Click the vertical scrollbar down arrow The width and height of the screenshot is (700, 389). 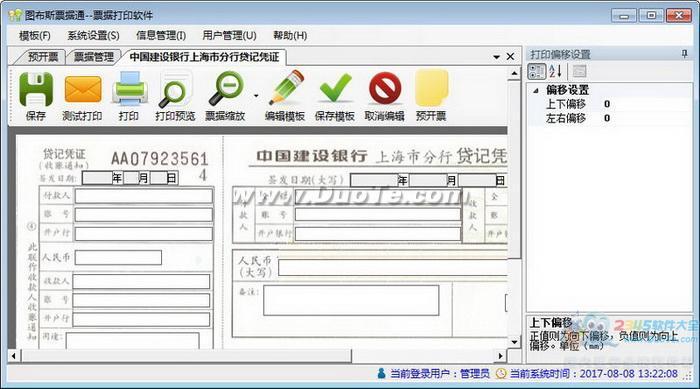(514, 342)
